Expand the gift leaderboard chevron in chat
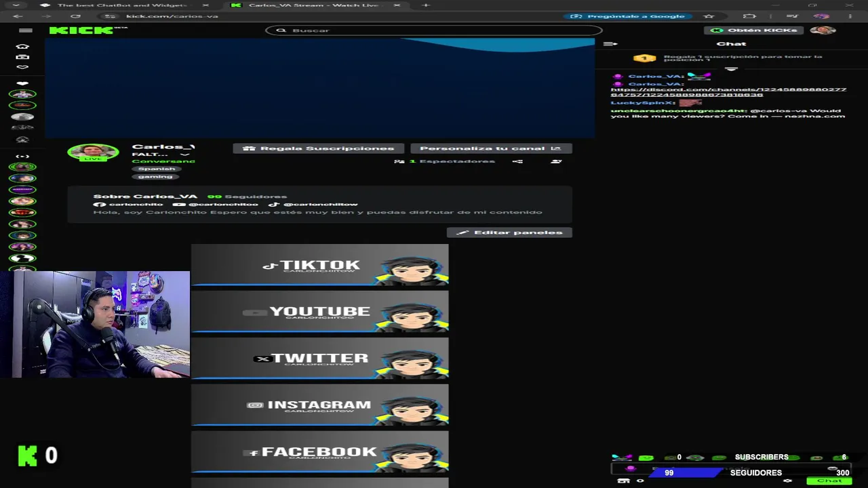 pyautogui.click(x=731, y=69)
